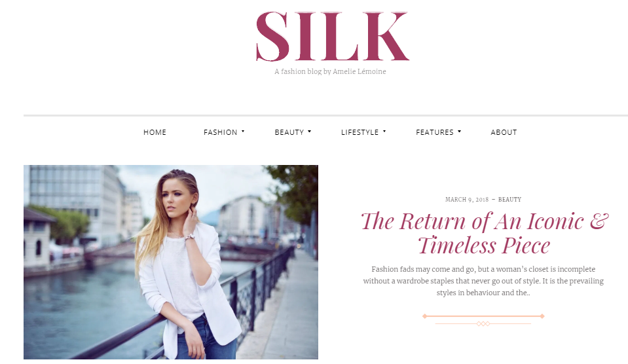628x364 pixels.
Task: Open the FASHION menu item
Action: tap(220, 132)
